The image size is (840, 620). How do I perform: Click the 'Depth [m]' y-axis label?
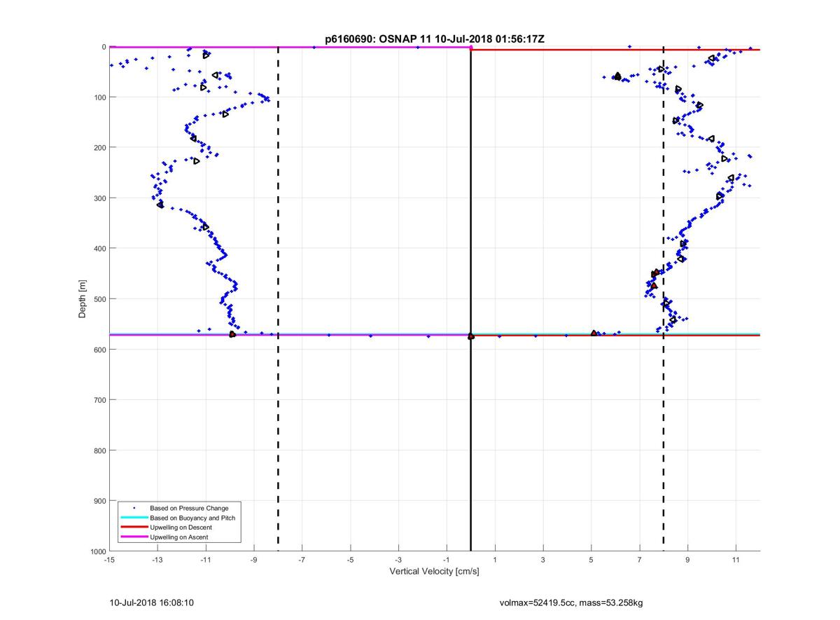(83, 299)
